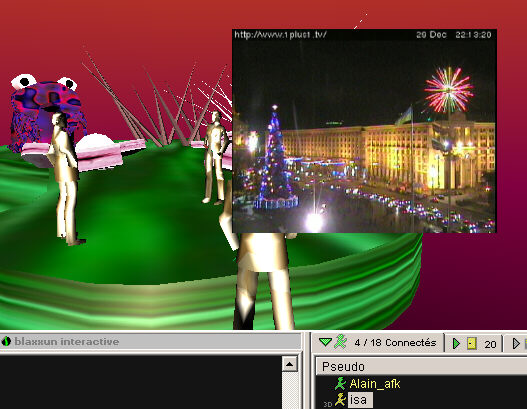The image size is (527, 409).
Task: Click the webcam video with fireworks
Action: pos(364,131)
